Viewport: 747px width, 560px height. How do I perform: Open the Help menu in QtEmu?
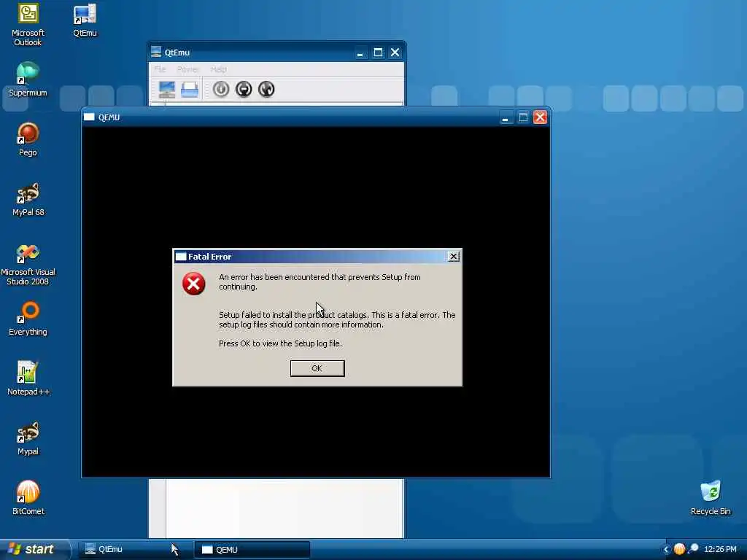coord(219,69)
